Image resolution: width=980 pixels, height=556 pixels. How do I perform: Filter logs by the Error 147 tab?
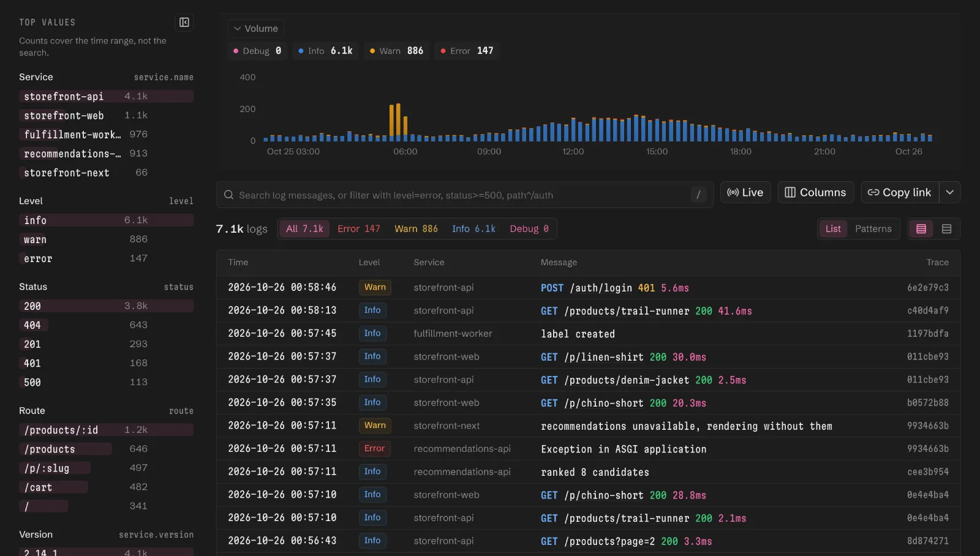coord(359,229)
